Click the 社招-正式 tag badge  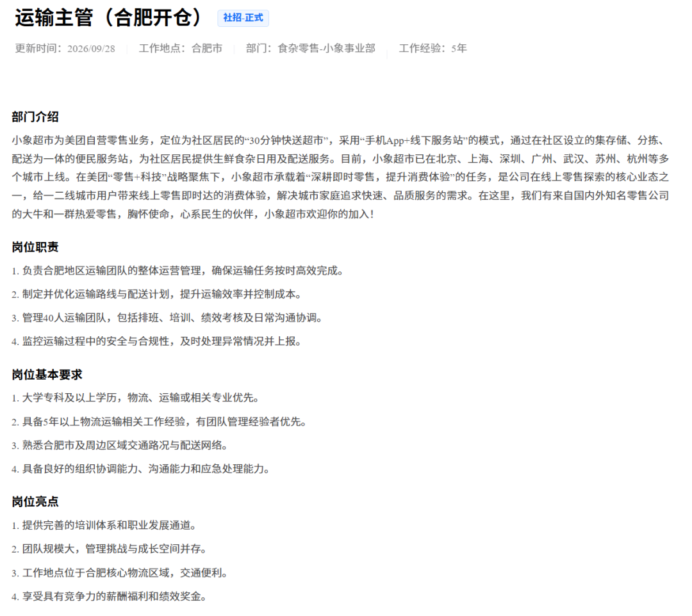point(243,18)
